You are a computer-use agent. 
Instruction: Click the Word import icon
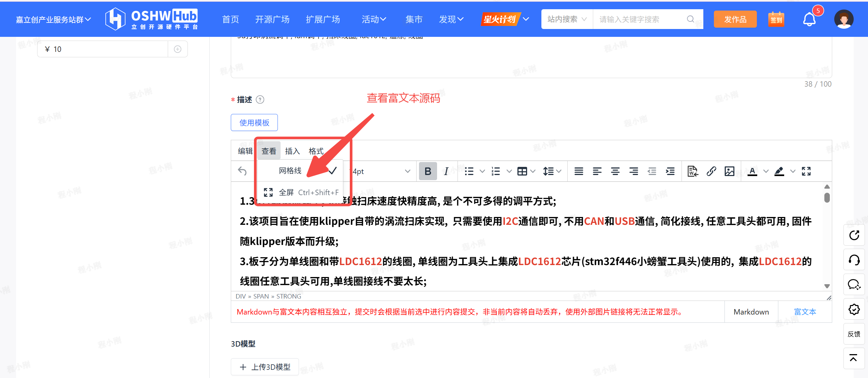pyautogui.click(x=692, y=171)
